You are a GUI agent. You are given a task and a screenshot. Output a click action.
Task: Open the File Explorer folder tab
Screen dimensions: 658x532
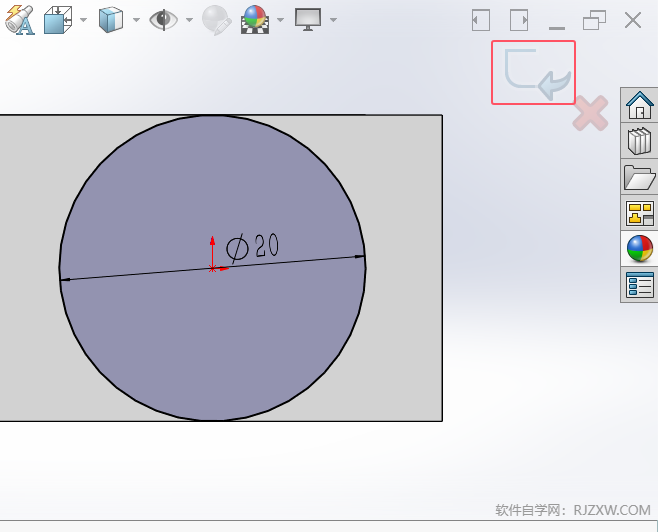pyautogui.click(x=640, y=177)
